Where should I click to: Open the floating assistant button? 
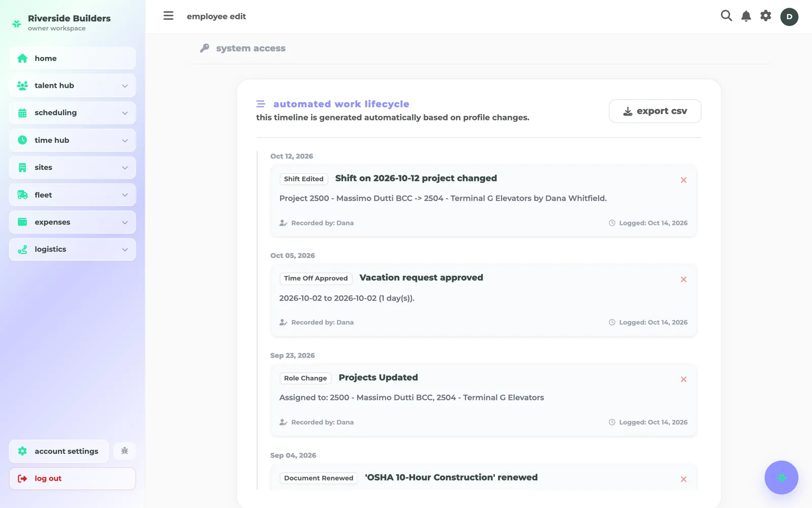782,478
